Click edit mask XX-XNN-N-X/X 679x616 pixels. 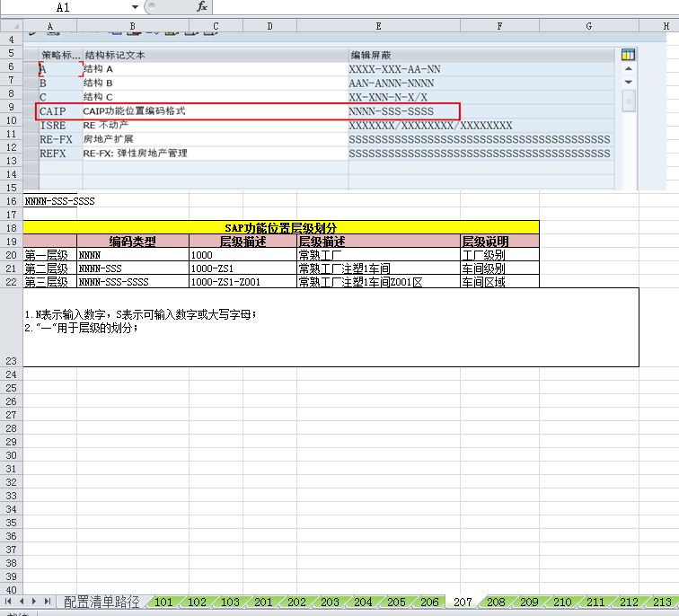(388, 97)
